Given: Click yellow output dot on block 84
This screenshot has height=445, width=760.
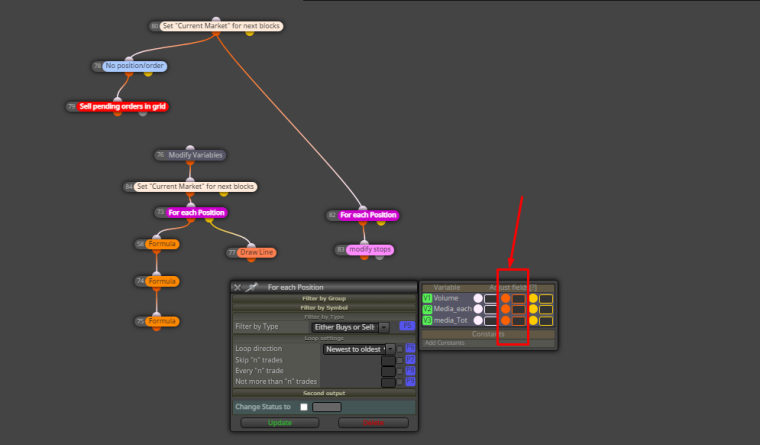Looking at the screenshot, I should click(223, 193).
